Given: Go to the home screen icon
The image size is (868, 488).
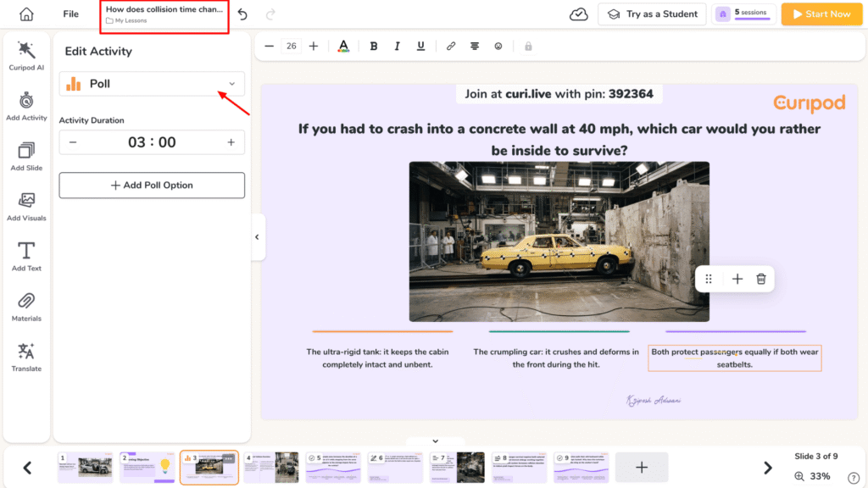Looking at the screenshot, I should click(26, 14).
